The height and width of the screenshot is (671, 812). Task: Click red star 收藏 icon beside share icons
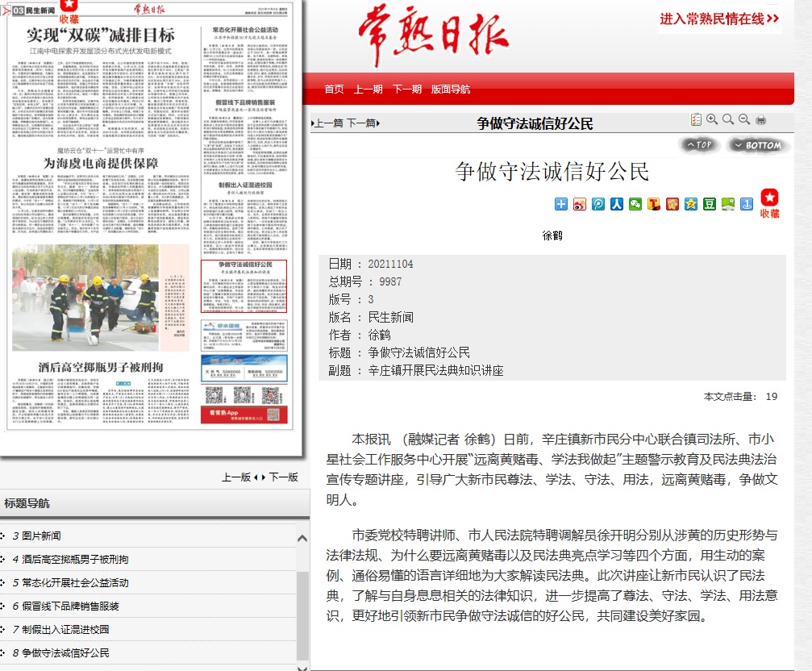pyautogui.click(x=769, y=203)
